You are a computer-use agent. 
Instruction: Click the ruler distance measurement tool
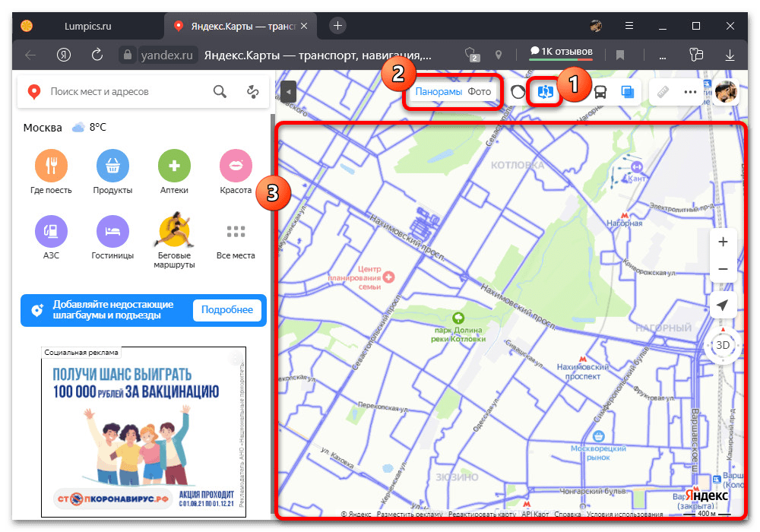pos(664,92)
